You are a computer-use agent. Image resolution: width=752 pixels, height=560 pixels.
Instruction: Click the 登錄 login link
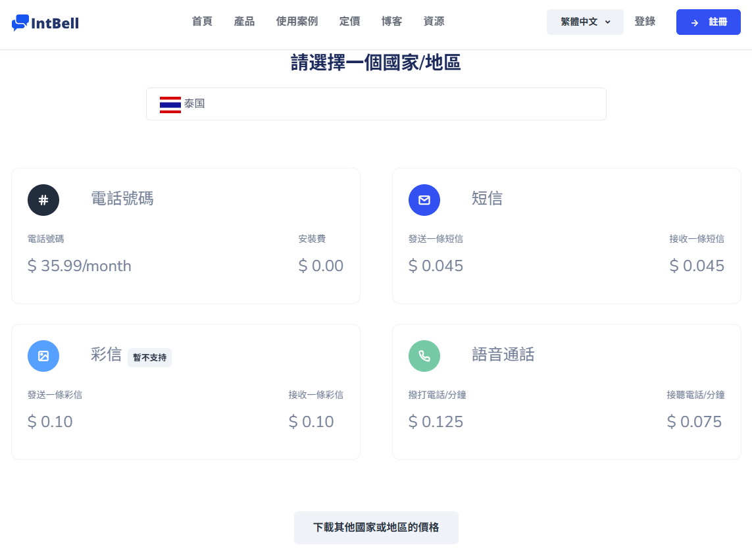coord(645,21)
